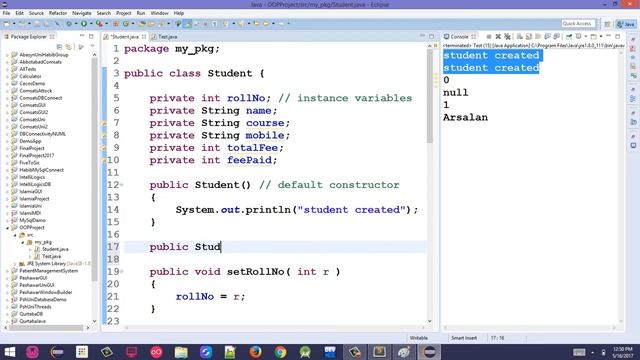The image size is (640, 360).
Task: Click the Terminate square icon in Console toolbar
Action: (489, 36)
